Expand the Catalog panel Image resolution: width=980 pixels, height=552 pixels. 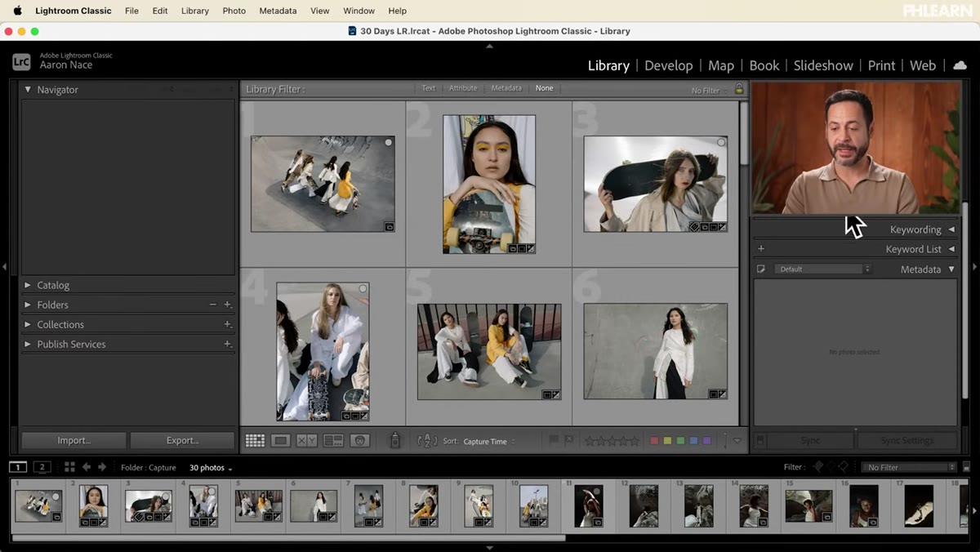pos(28,285)
